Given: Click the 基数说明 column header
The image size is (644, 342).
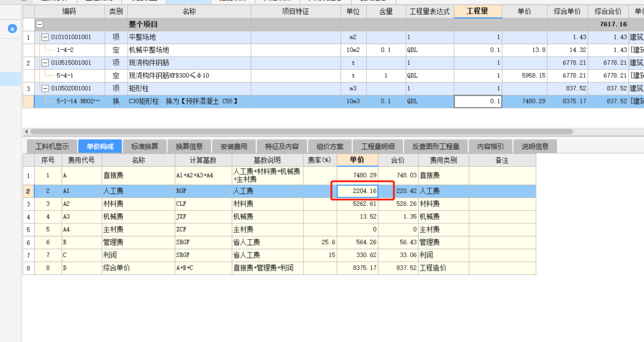Looking at the screenshot, I should (268, 160).
